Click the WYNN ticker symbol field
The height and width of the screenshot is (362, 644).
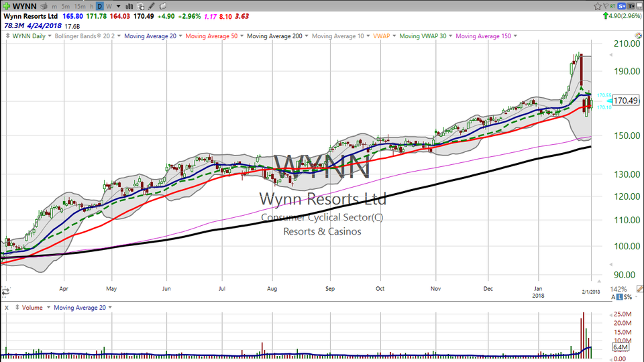pyautogui.click(x=25, y=6)
